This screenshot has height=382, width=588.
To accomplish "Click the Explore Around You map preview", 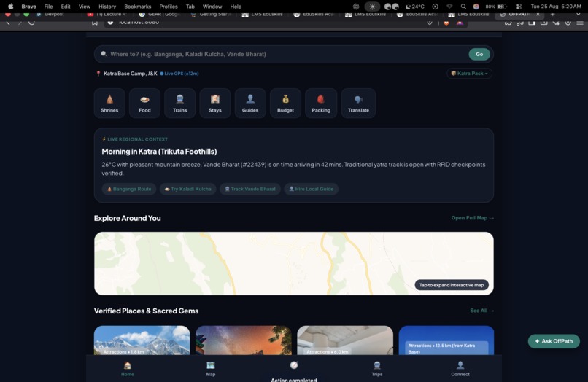I will 293,263.
